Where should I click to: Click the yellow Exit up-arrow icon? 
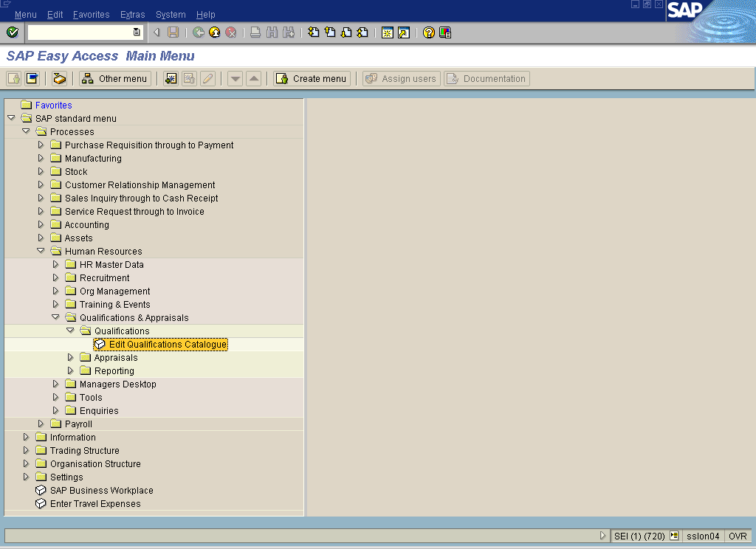pos(214,32)
